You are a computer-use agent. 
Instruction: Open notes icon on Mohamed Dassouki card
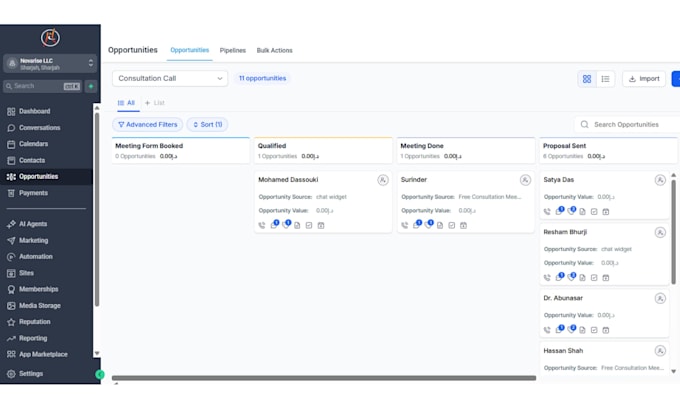(297, 226)
